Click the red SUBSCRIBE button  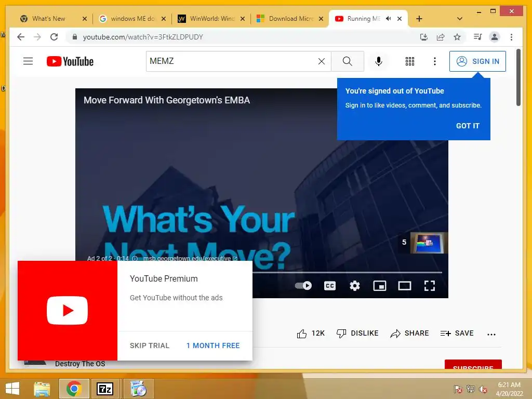point(473,364)
